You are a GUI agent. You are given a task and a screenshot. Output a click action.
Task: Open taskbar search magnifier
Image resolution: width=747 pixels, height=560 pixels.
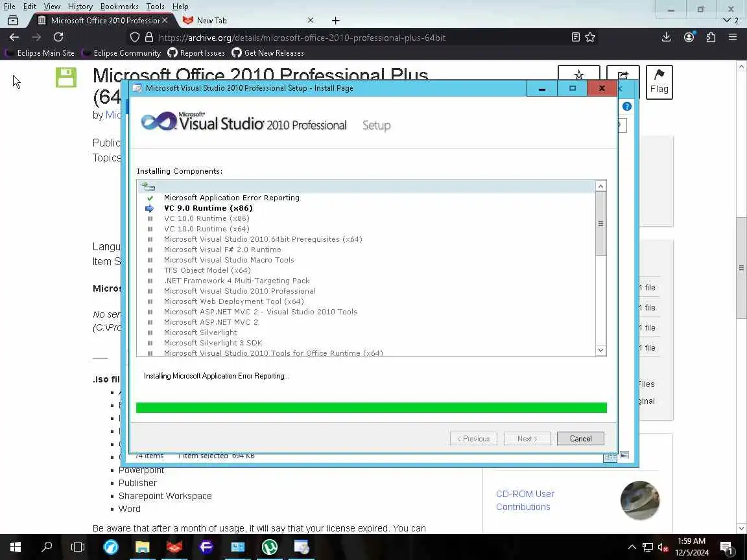click(x=47, y=546)
